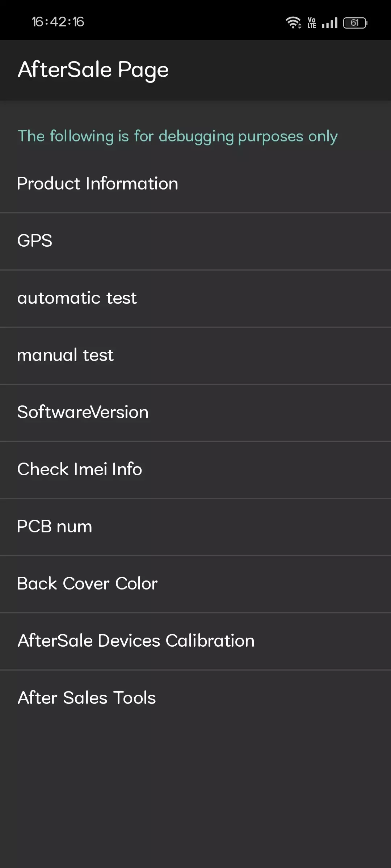The width and height of the screenshot is (391, 868).
Task: Tap status bar gap between clock and Wi-Fi
Action: (x=181, y=22)
